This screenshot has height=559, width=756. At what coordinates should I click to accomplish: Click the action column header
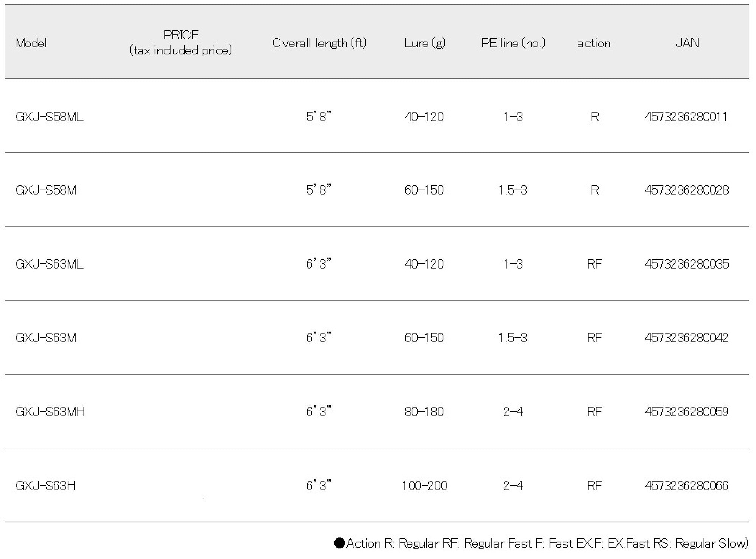click(x=594, y=43)
